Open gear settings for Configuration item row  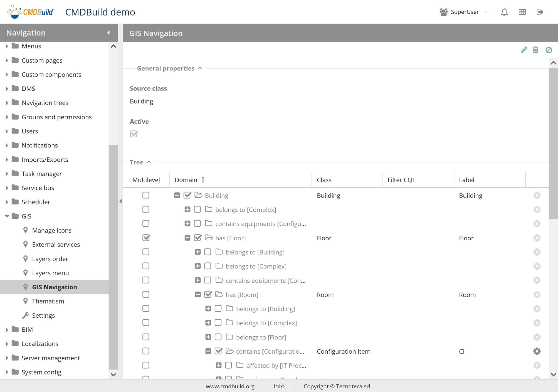(537, 351)
